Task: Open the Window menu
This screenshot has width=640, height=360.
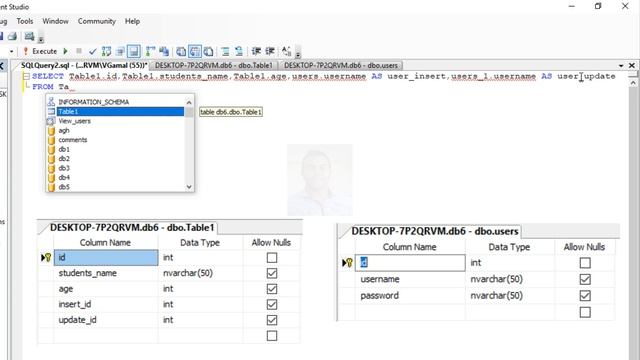Action: 55,21
